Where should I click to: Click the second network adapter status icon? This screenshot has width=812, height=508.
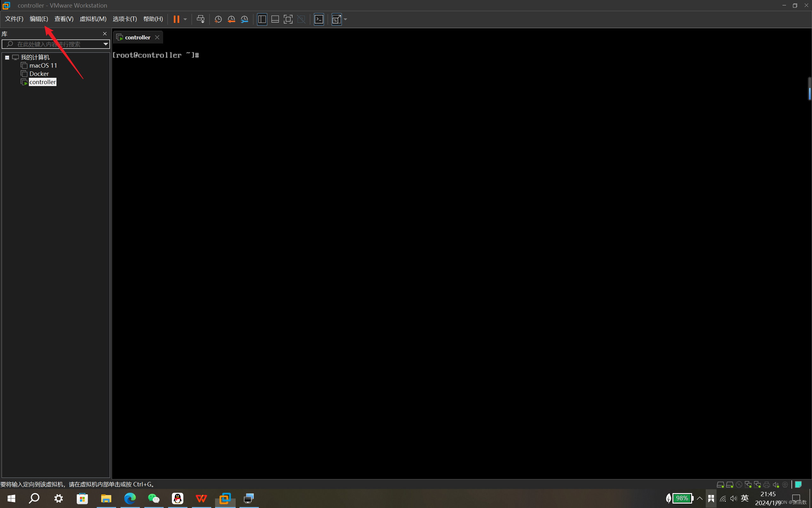(x=757, y=485)
